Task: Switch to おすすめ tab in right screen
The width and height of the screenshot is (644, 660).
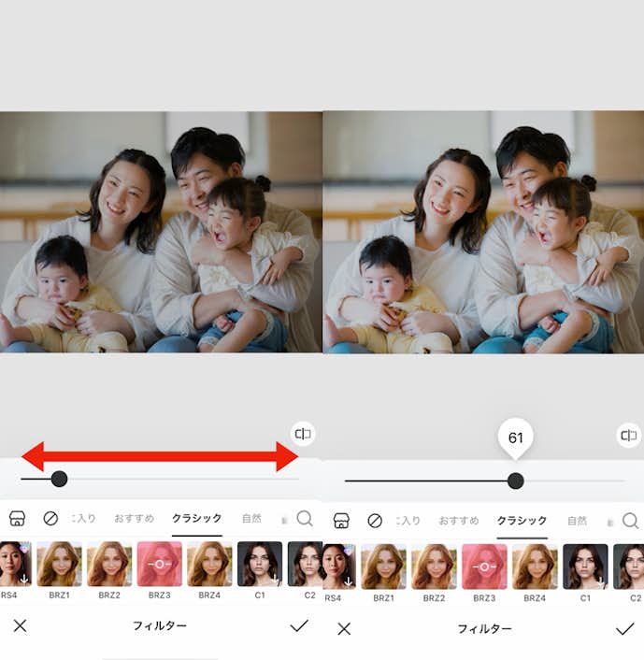Action: pos(459,521)
